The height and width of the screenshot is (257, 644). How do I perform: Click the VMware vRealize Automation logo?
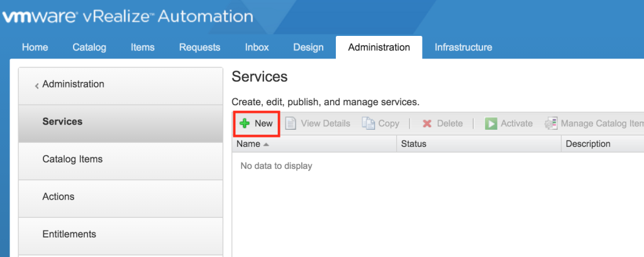point(128,16)
